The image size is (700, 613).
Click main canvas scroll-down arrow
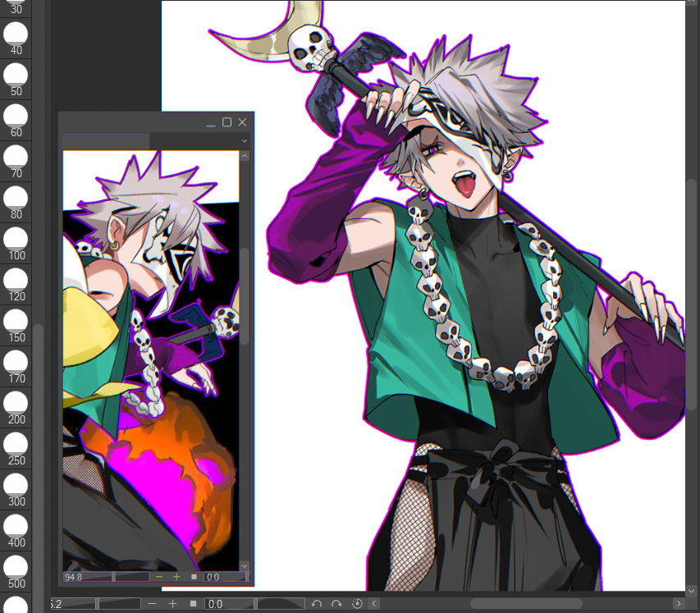(x=692, y=591)
